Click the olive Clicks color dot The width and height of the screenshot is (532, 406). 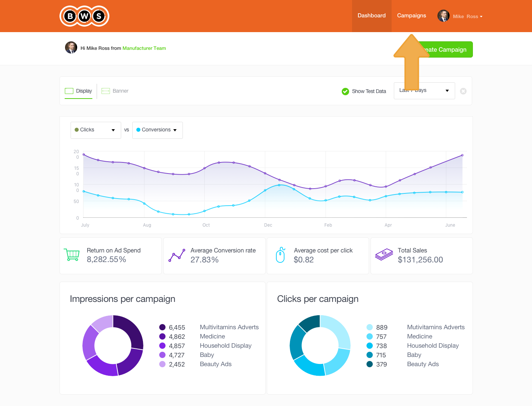pos(77,130)
